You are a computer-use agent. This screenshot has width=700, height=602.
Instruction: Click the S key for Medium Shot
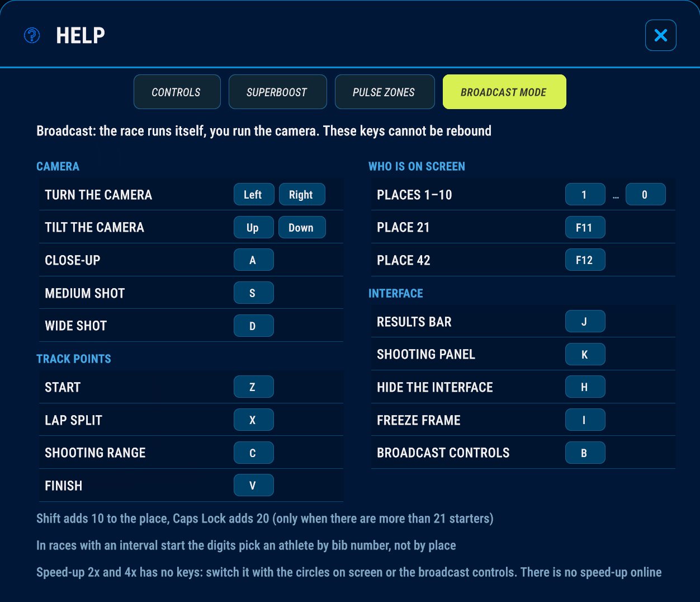253,293
